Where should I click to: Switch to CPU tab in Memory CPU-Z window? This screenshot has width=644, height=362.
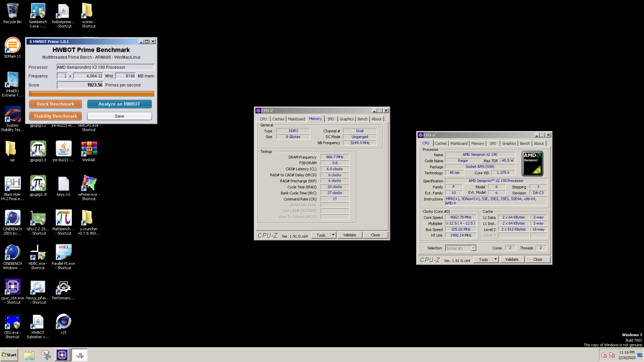click(x=264, y=119)
